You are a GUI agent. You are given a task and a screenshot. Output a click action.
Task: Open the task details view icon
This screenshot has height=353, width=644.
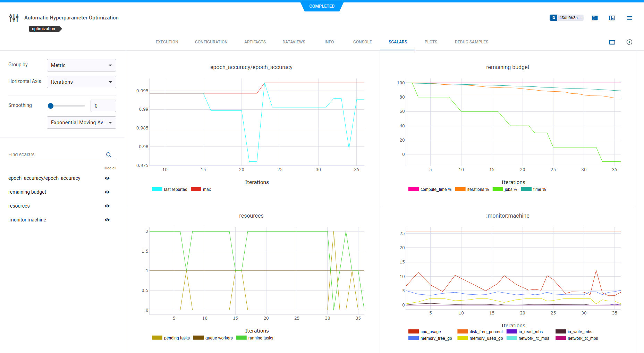[595, 18]
